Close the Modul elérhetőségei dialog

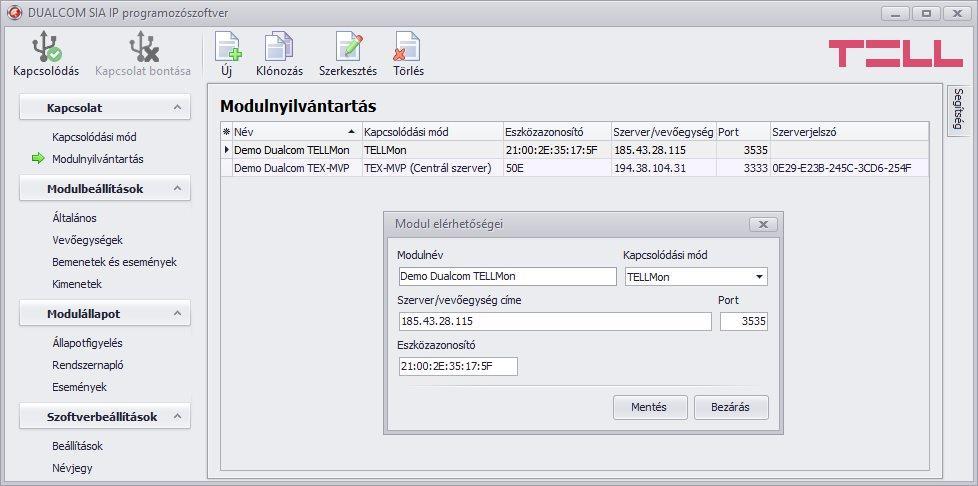point(763,225)
